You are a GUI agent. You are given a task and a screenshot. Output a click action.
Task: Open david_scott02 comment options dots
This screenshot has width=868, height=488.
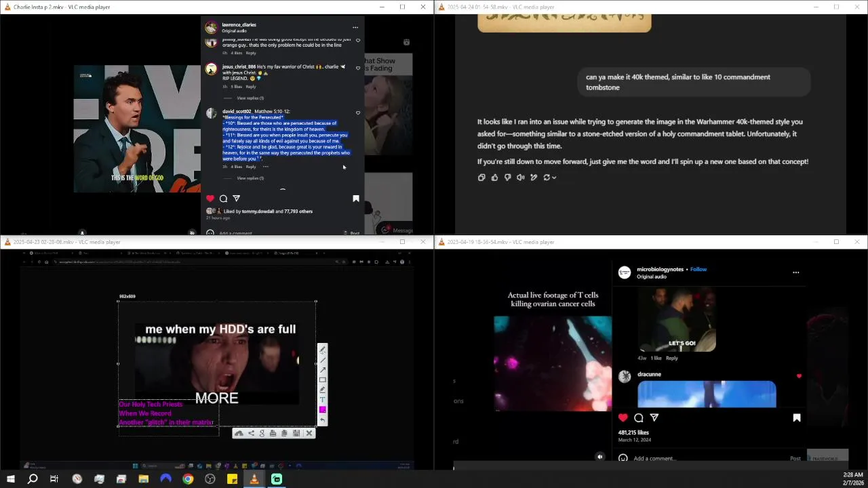click(x=266, y=167)
